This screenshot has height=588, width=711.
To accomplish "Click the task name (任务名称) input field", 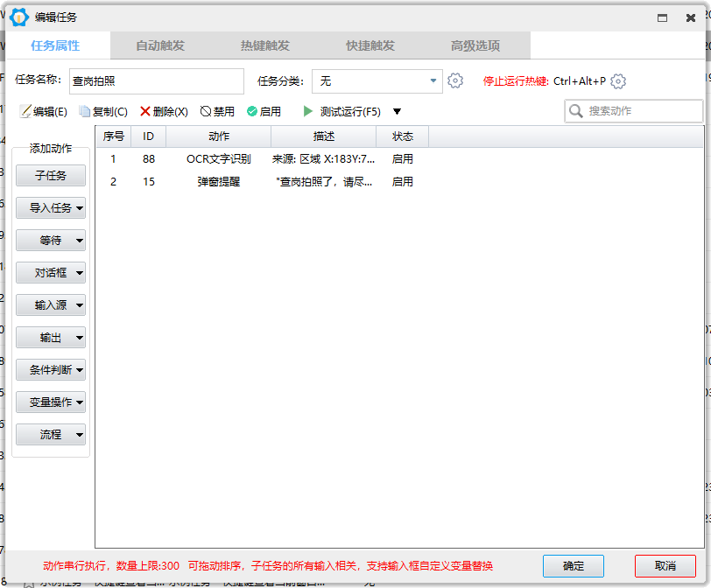I will pos(157,81).
